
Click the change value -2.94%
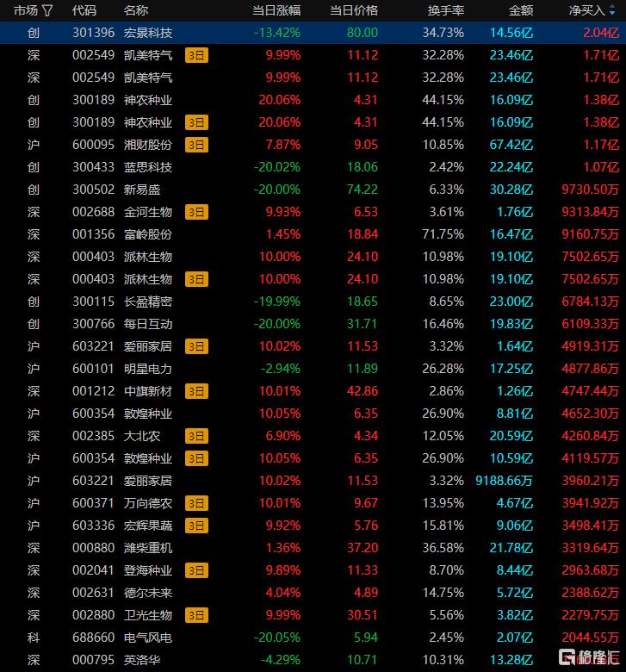tap(281, 369)
